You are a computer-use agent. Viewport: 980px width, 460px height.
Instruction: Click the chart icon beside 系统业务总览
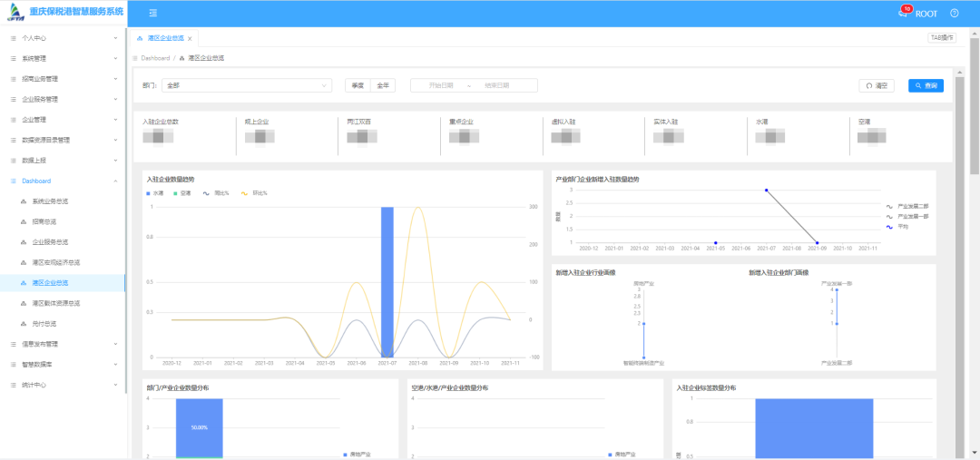click(x=24, y=201)
